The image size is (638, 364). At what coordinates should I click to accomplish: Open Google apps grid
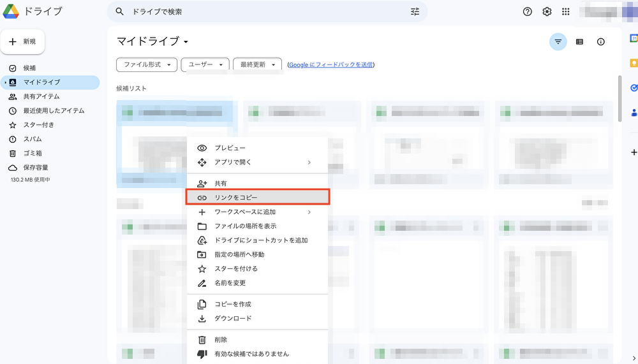coord(565,12)
